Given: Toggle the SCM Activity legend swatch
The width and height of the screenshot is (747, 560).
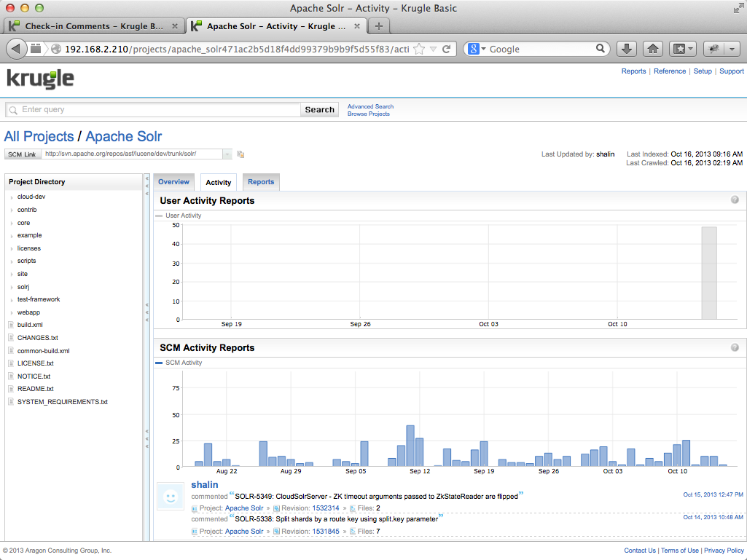Looking at the screenshot, I should coord(159,363).
